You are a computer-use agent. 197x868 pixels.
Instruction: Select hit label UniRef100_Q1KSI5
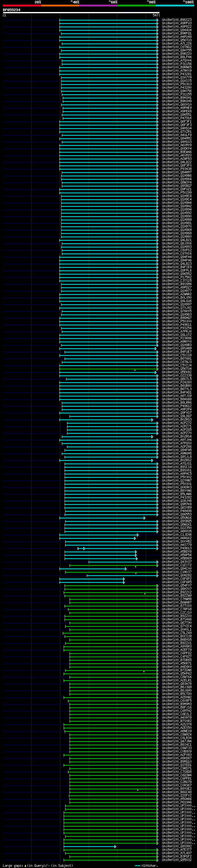(x=177, y=81)
